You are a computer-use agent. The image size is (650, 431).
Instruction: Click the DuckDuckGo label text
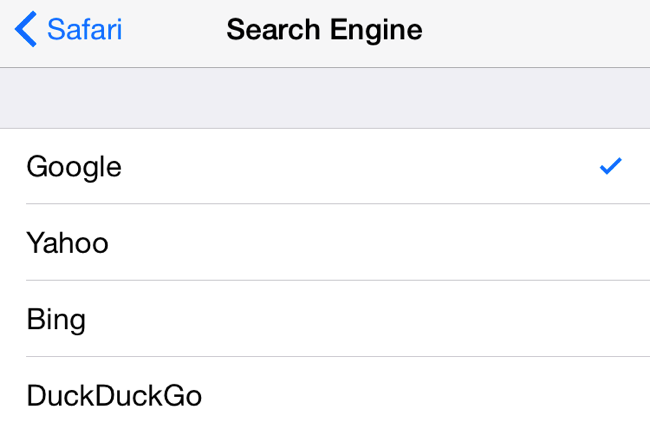[x=114, y=396]
